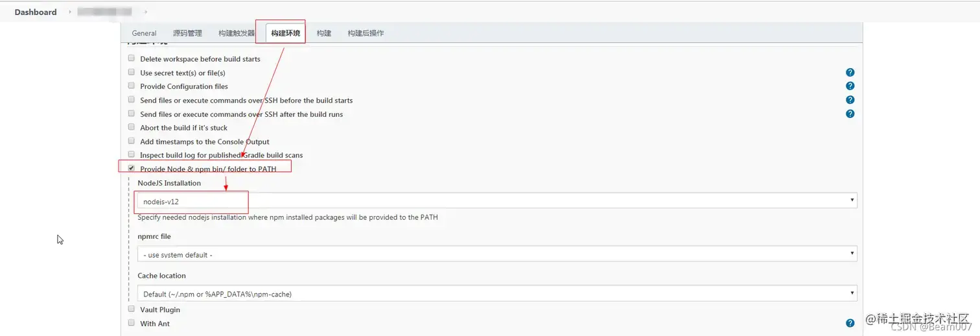
Task: Select the 构建环境 tab
Action: 285,33
